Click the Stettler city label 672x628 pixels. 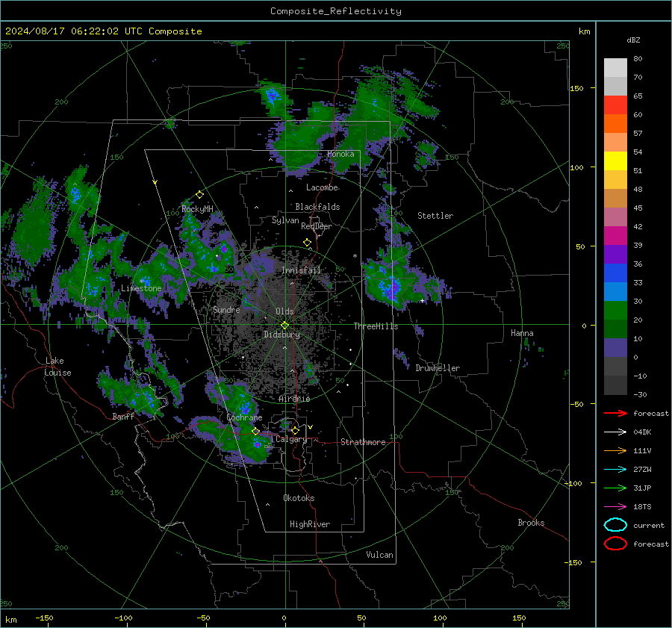point(435,216)
